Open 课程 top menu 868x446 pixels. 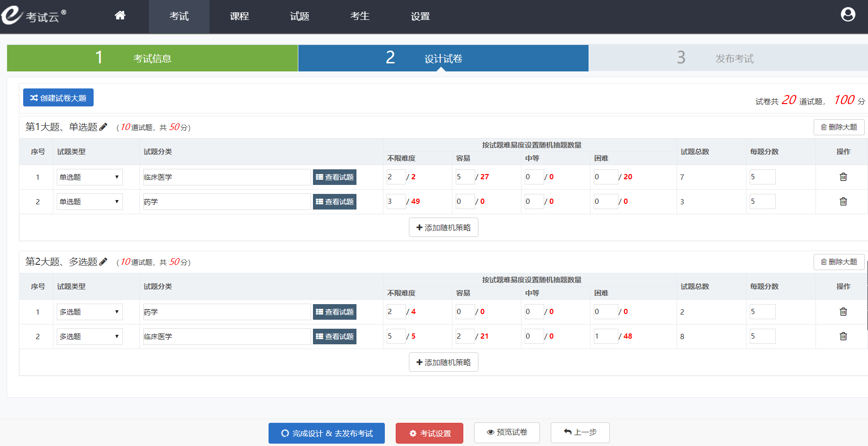tap(239, 17)
